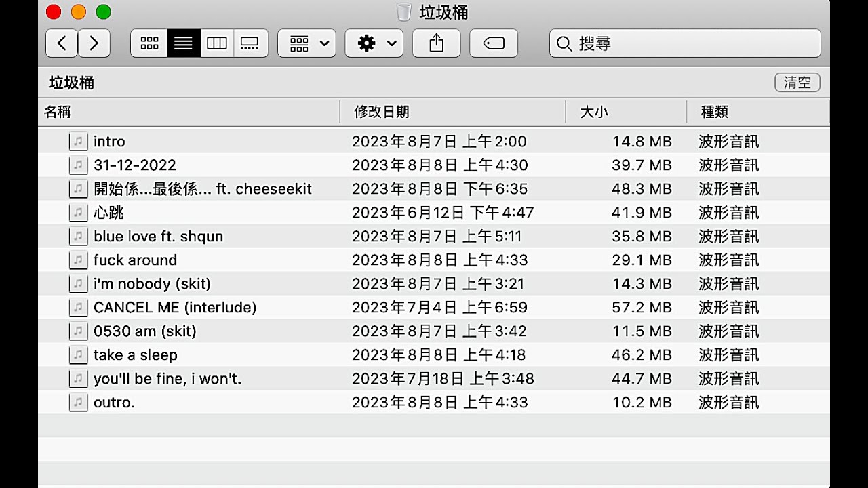Click the file name 31-12-2022

click(x=135, y=165)
